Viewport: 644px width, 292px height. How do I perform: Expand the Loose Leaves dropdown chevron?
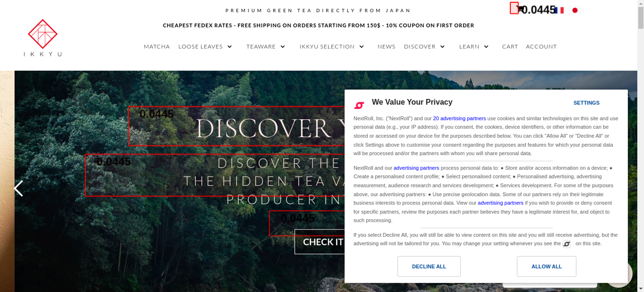[230, 47]
